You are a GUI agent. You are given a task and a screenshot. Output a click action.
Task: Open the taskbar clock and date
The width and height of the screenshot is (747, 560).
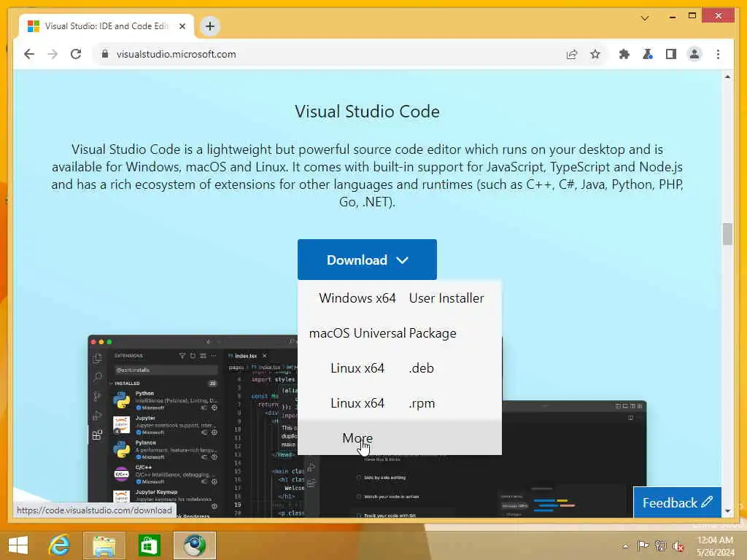click(x=715, y=546)
